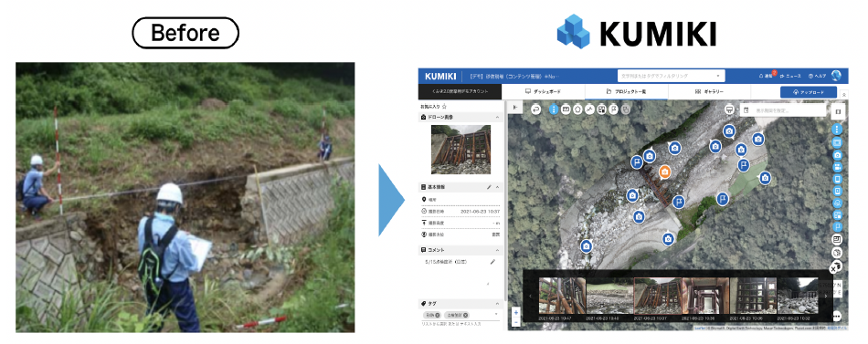Click the split-view icon at map top-right
This screenshot has height=344, width=868.
838,111
